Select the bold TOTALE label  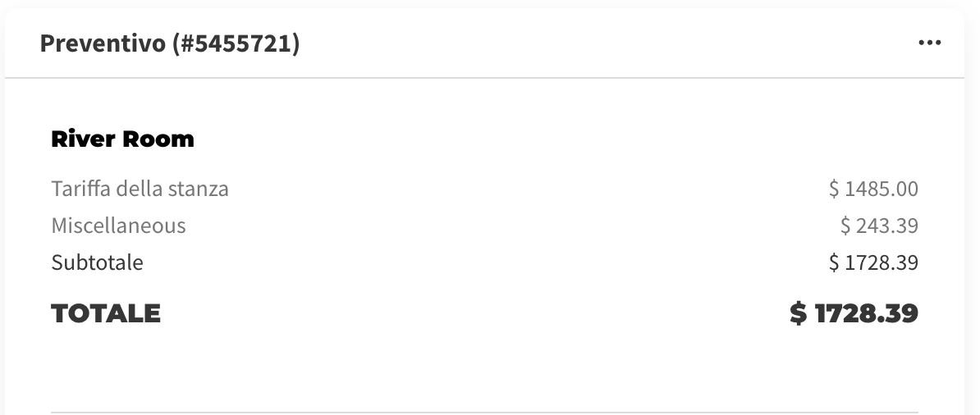(106, 313)
